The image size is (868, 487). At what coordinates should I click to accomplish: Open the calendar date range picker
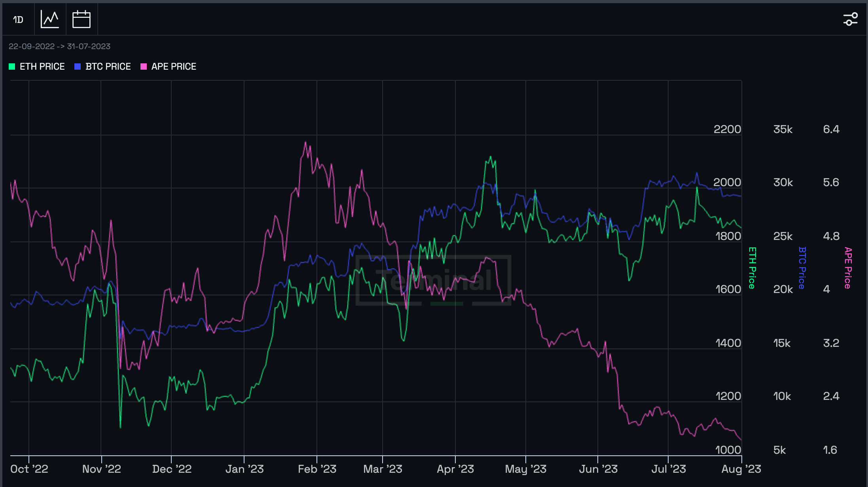point(81,19)
